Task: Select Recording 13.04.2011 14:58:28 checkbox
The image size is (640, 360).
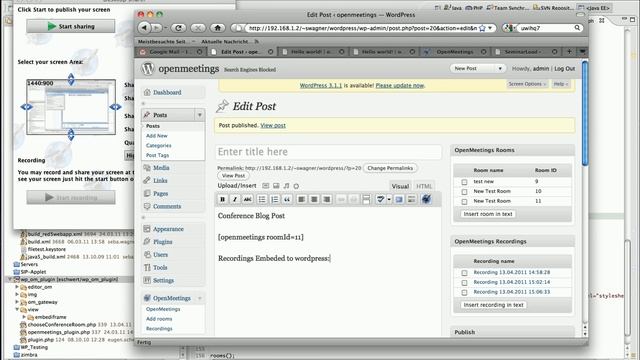Action: (464, 273)
